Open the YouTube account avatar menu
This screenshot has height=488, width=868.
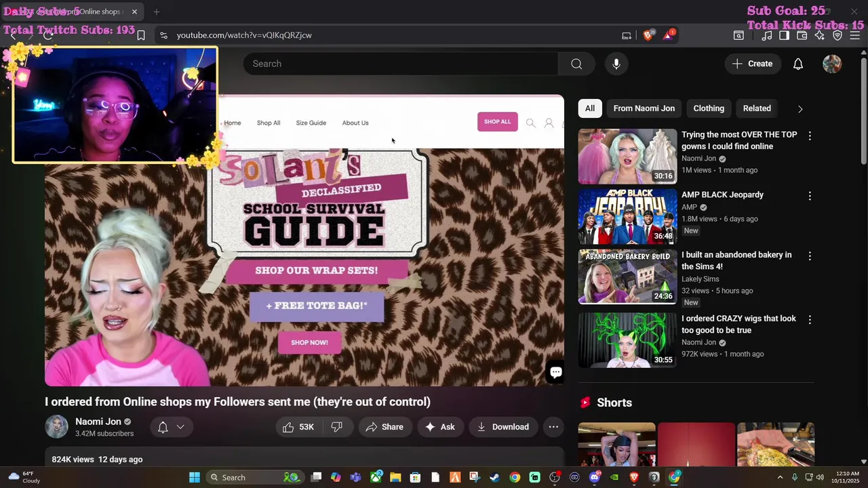[832, 64]
